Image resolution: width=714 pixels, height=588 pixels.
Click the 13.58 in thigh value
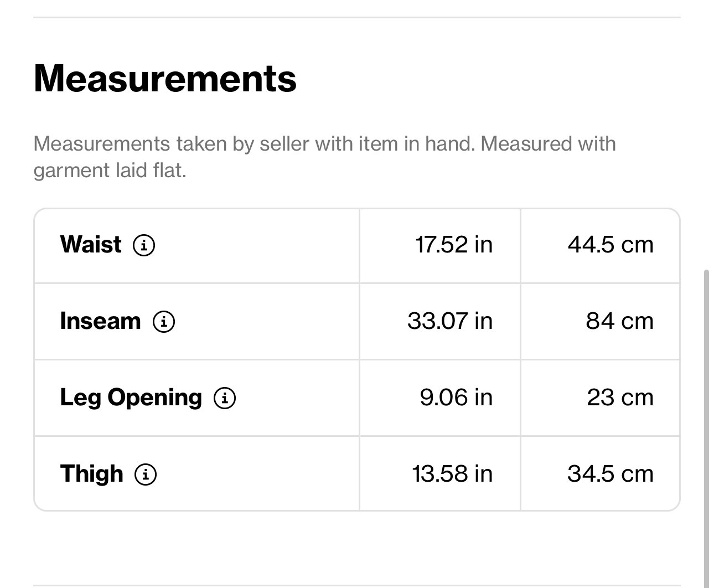point(452,474)
